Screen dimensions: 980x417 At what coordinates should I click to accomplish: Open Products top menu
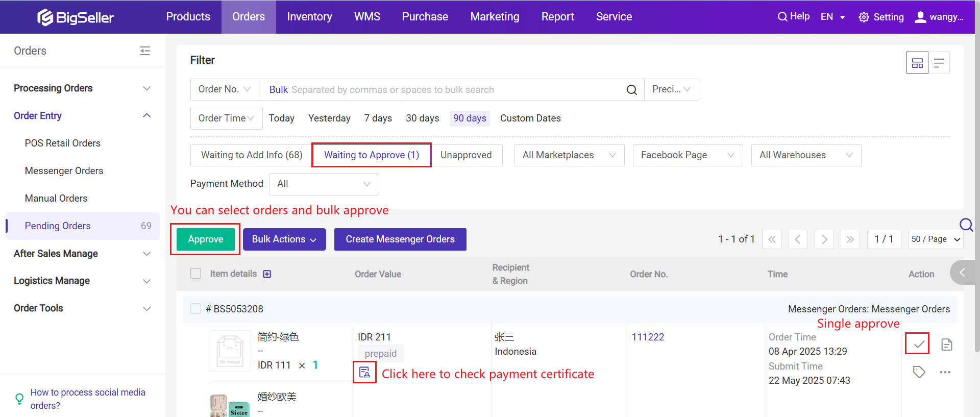click(188, 17)
